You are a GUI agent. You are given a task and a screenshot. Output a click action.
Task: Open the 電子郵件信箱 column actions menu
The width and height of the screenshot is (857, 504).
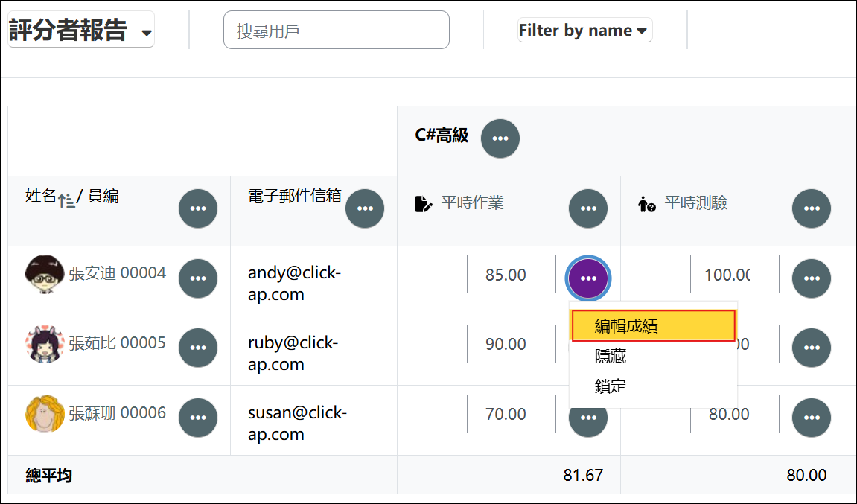365,208
